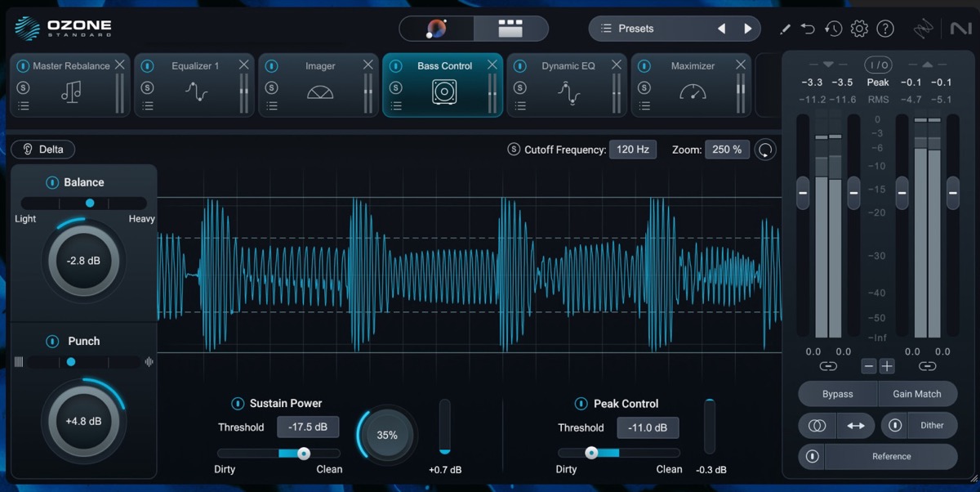The height and width of the screenshot is (492, 980).
Task: Open the Zoom percentage selector
Action: (726, 149)
